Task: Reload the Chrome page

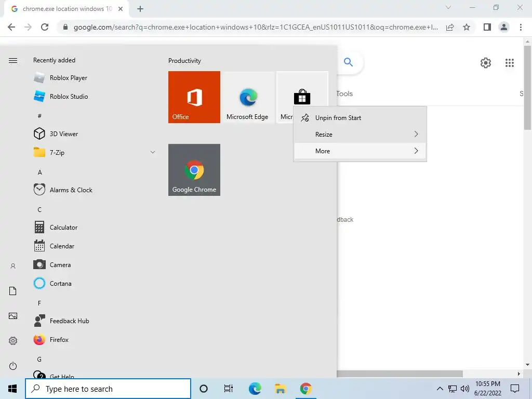Action: (x=45, y=27)
